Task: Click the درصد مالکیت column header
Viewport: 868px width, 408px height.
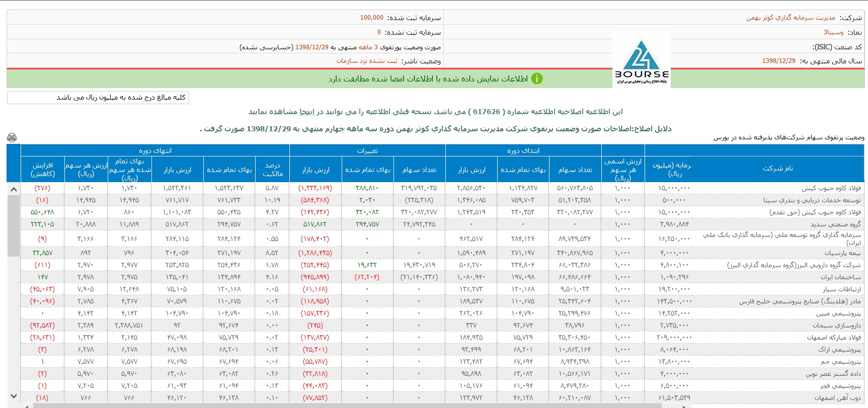Action: (272, 170)
